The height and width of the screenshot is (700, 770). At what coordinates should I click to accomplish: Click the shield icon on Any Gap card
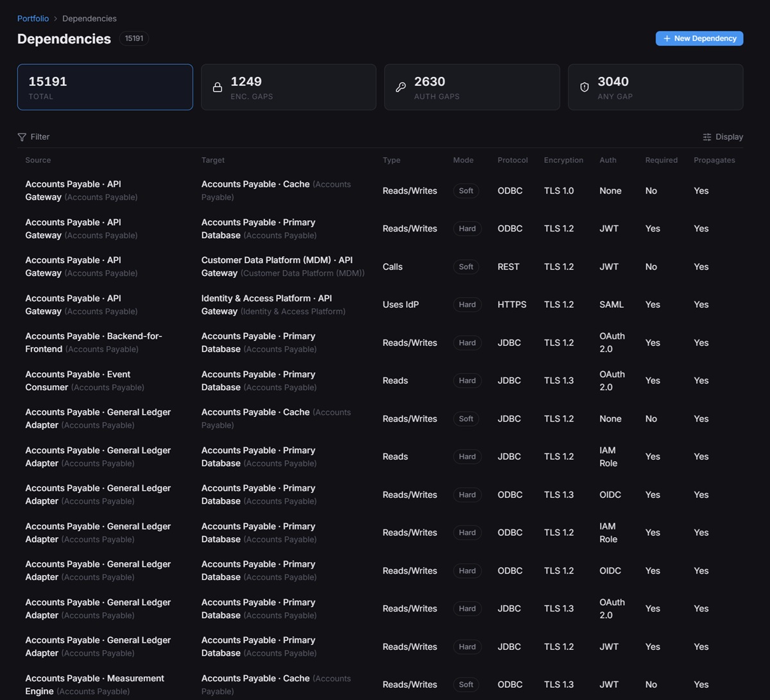pyautogui.click(x=585, y=87)
